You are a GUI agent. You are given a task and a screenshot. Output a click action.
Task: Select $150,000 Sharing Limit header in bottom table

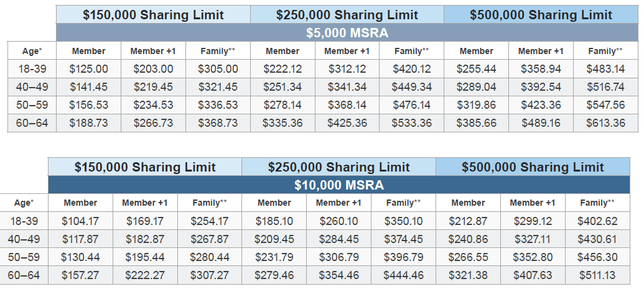tap(145, 167)
